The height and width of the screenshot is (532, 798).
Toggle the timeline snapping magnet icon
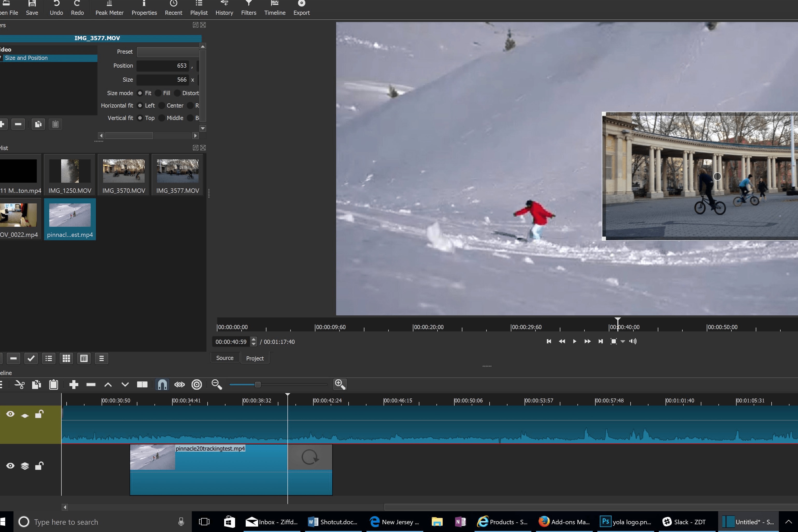pos(162,384)
